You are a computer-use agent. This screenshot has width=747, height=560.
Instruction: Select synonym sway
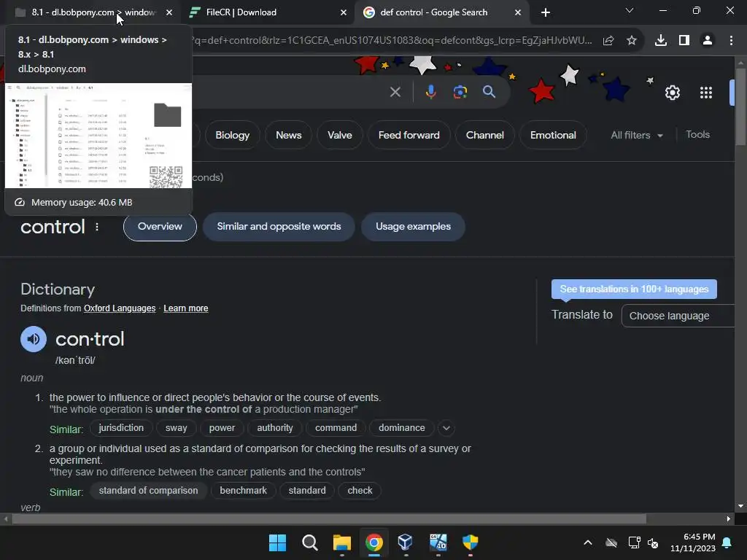point(177,428)
